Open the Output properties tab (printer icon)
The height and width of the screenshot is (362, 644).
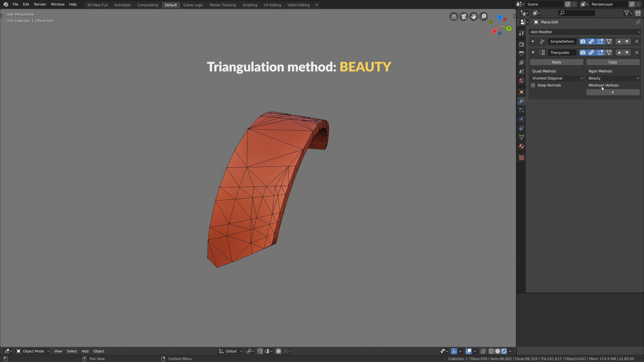coord(521,53)
